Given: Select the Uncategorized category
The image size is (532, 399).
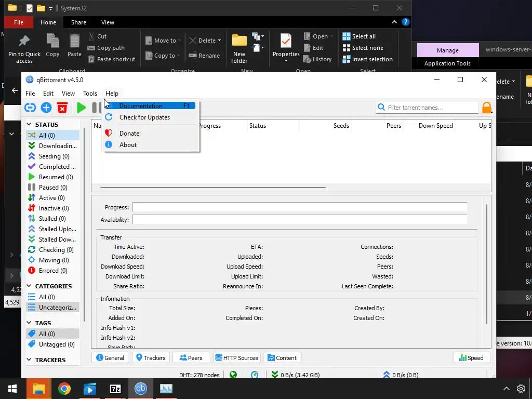Looking at the screenshot, I should (x=53, y=308).
